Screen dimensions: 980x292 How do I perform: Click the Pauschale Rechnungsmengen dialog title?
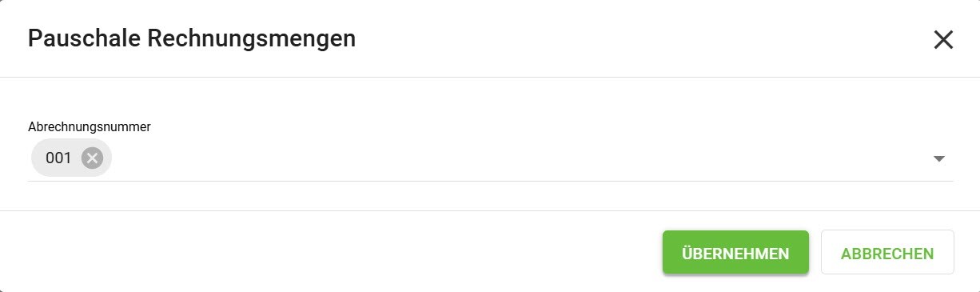192,39
